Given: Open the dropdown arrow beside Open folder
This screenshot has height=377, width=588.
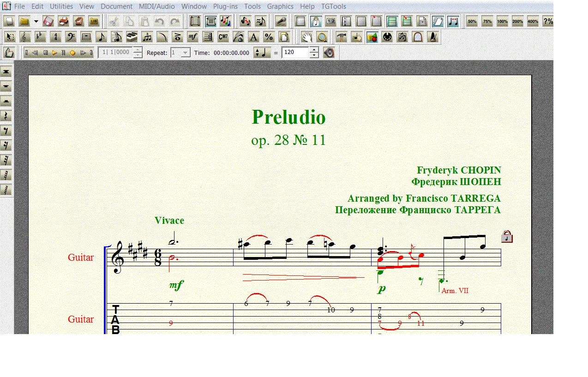Looking at the screenshot, I should (36, 21).
